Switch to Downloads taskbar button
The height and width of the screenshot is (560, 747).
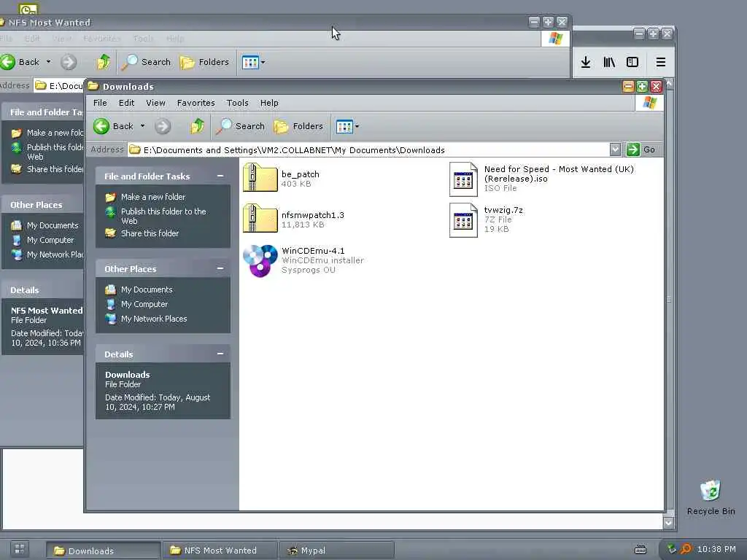(103, 551)
